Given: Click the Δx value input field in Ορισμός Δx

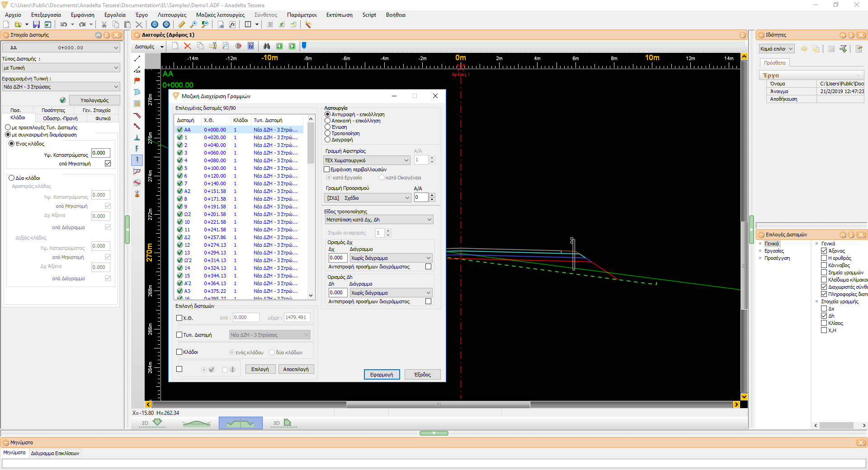Looking at the screenshot, I should tap(338, 258).
